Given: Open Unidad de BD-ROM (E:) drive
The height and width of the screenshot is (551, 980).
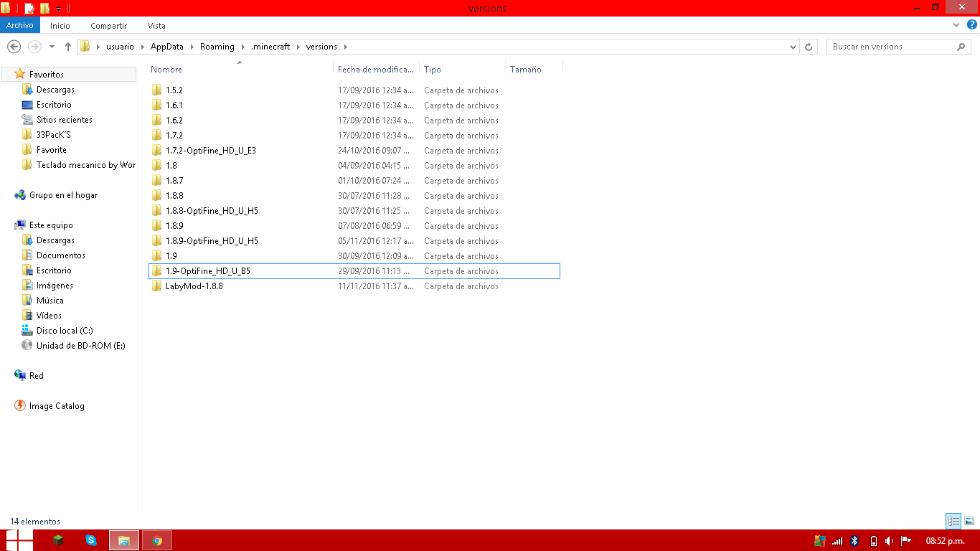Looking at the screenshot, I should [80, 346].
